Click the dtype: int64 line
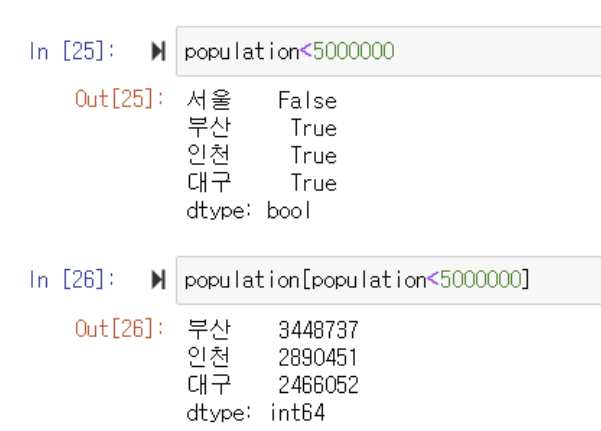Image resolution: width=601 pixels, height=431 pixels. coord(256,413)
